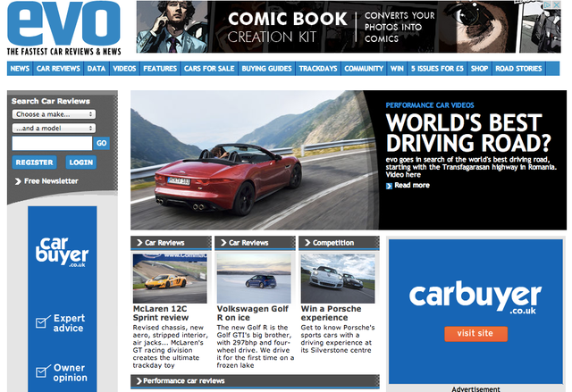Click Golf R article summary text
The image size is (572, 392).
tap(255, 346)
